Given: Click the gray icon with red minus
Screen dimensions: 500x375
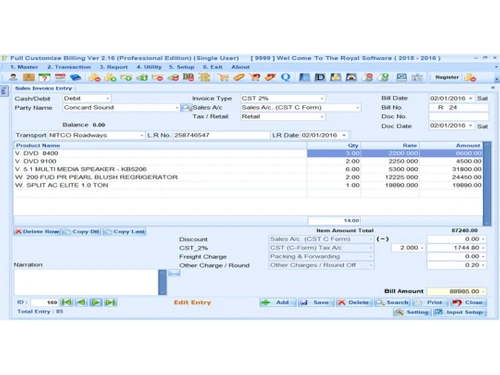Looking at the screenshot, I should 368,77.
